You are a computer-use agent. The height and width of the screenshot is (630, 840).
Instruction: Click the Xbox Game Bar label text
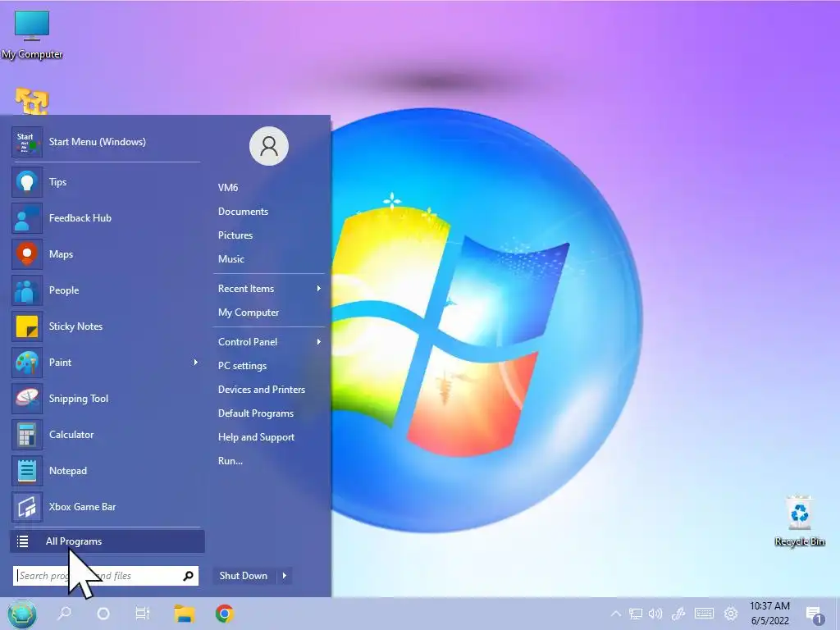click(82, 507)
